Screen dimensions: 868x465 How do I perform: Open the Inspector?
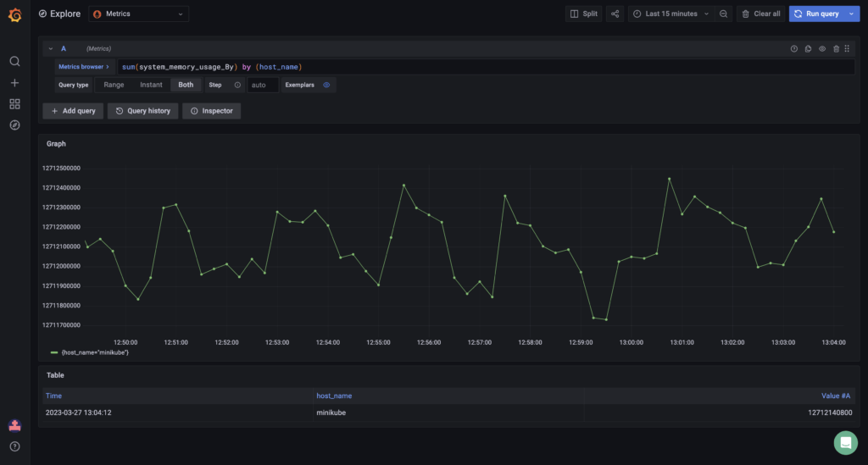[x=211, y=111]
